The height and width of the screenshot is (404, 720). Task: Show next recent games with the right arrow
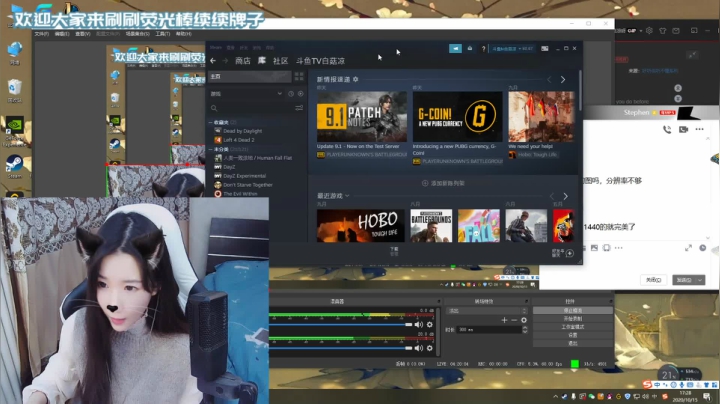[565, 196]
